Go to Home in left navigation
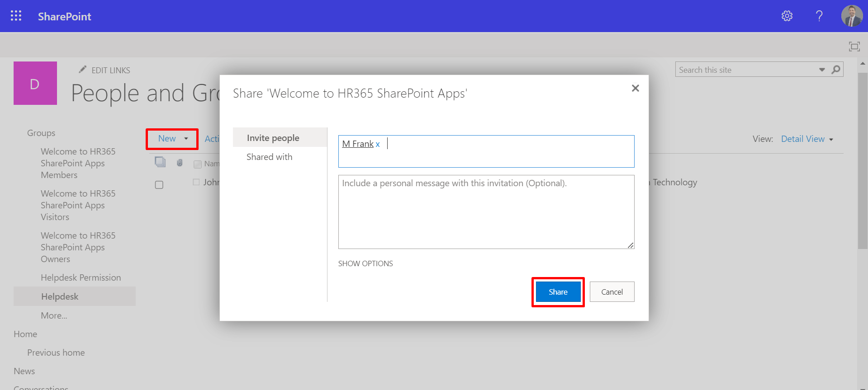The width and height of the screenshot is (868, 390). [x=25, y=334]
